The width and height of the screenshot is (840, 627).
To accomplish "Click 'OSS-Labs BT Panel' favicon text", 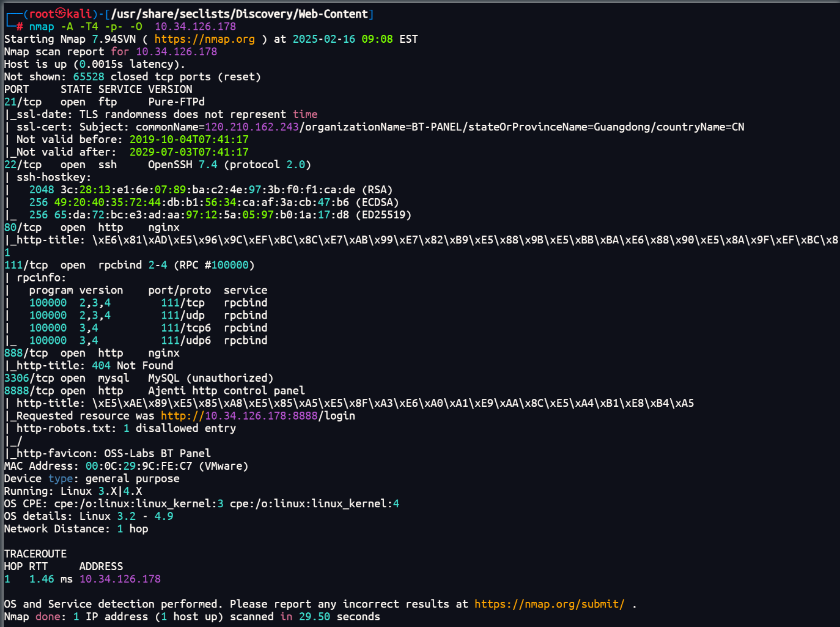I will point(158,453).
